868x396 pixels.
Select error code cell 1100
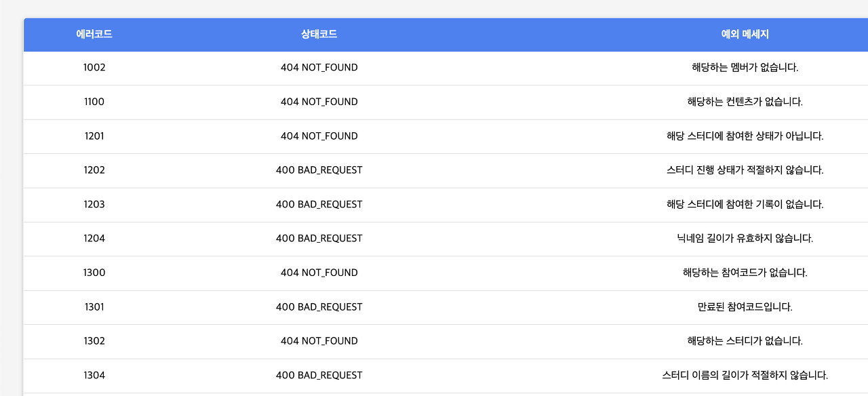point(94,102)
